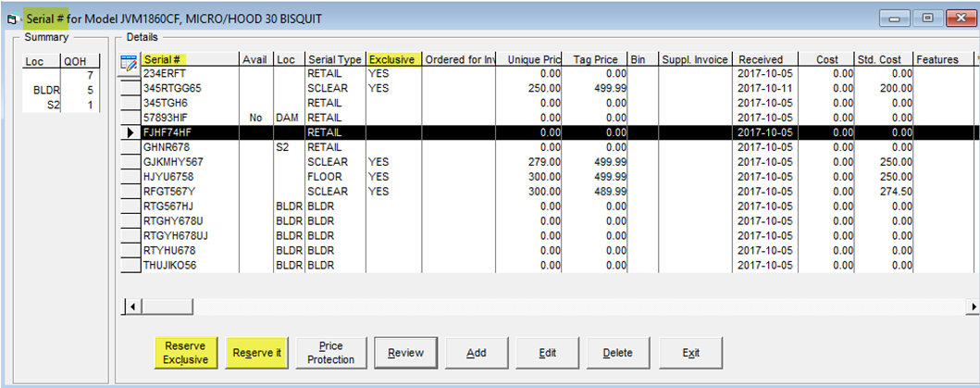The image size is (980, 388).
Task: Select serial 57893HIF
Action: (190, 118)
